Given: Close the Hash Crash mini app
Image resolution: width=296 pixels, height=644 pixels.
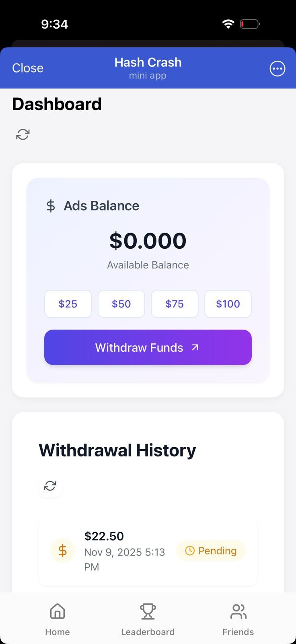Looking at the screenshot, I should pyautogui.click(x=28, y=68).
